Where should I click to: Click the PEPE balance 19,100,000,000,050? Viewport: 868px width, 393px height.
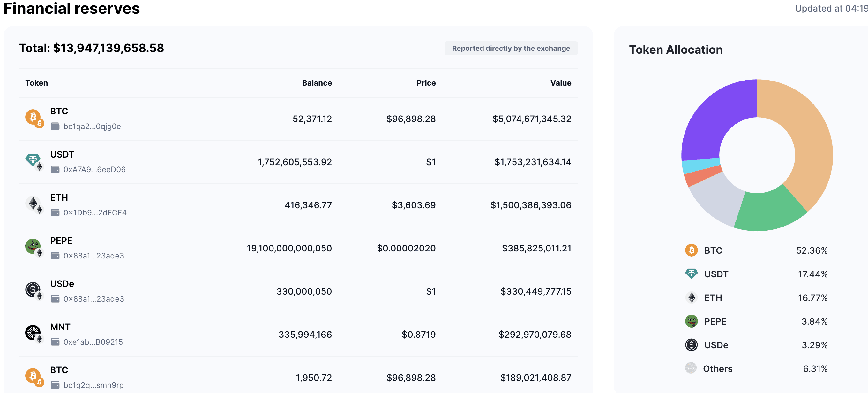pyautogui.click(x=289, y=248)
